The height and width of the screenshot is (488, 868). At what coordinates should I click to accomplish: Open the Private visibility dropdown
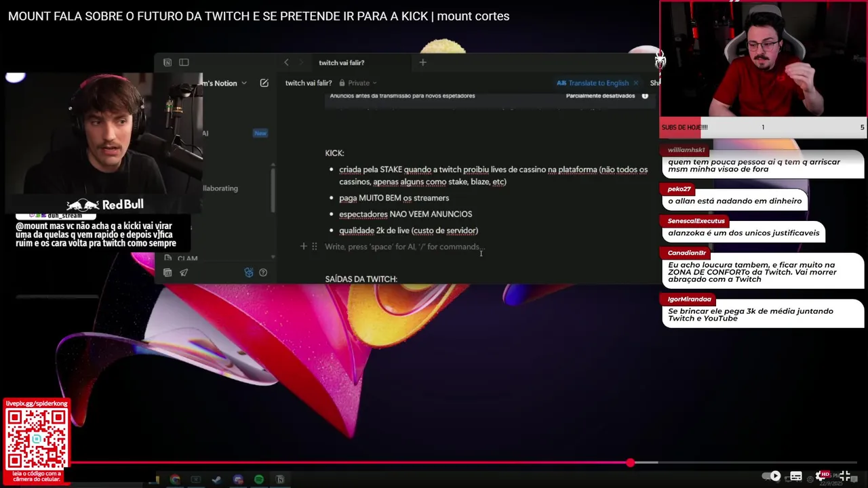coord(357,83)
